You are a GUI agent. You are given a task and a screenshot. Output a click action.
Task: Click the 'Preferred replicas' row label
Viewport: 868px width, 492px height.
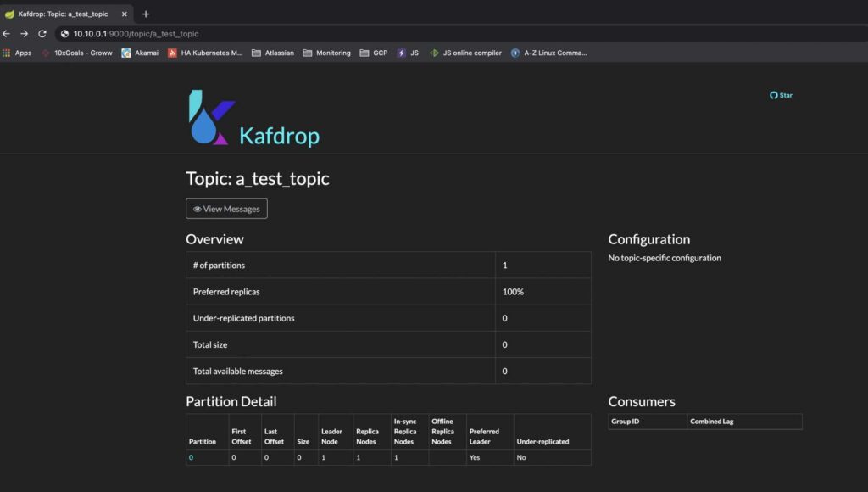tap(225, 292)
